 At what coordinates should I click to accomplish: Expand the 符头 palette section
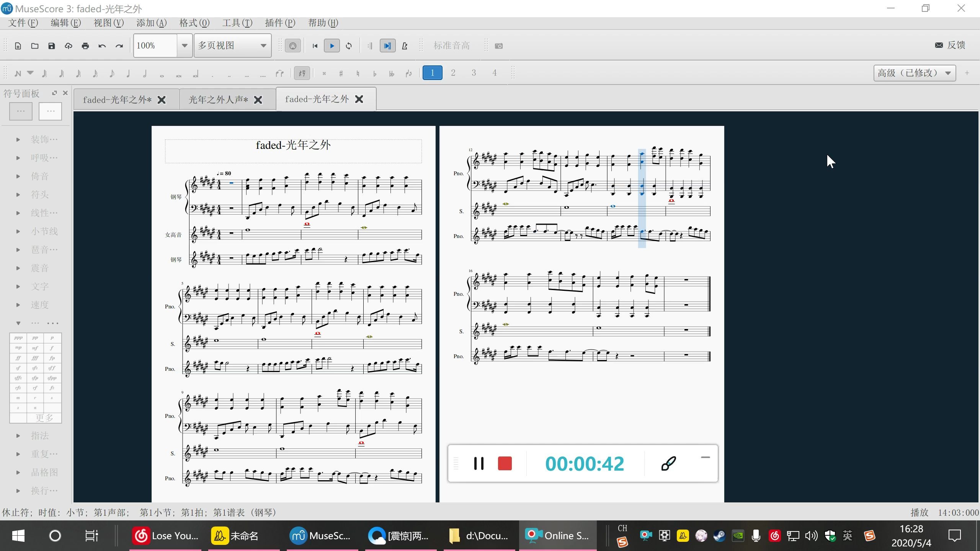pyautogui.click(x=18, y=195)
